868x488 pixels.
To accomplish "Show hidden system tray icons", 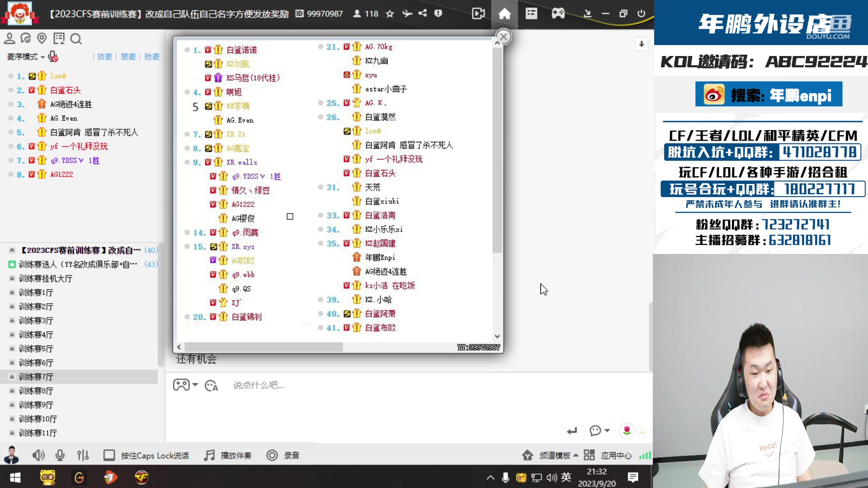I will coord(491,477).
